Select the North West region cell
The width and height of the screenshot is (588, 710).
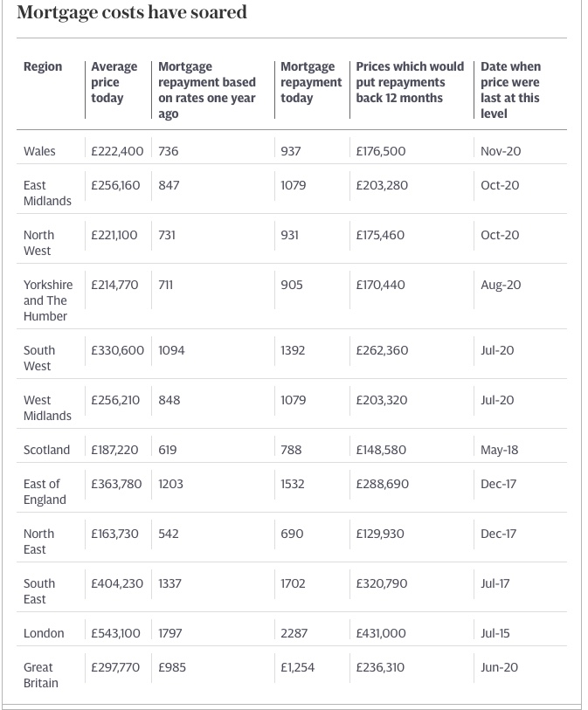pos(38,243)
